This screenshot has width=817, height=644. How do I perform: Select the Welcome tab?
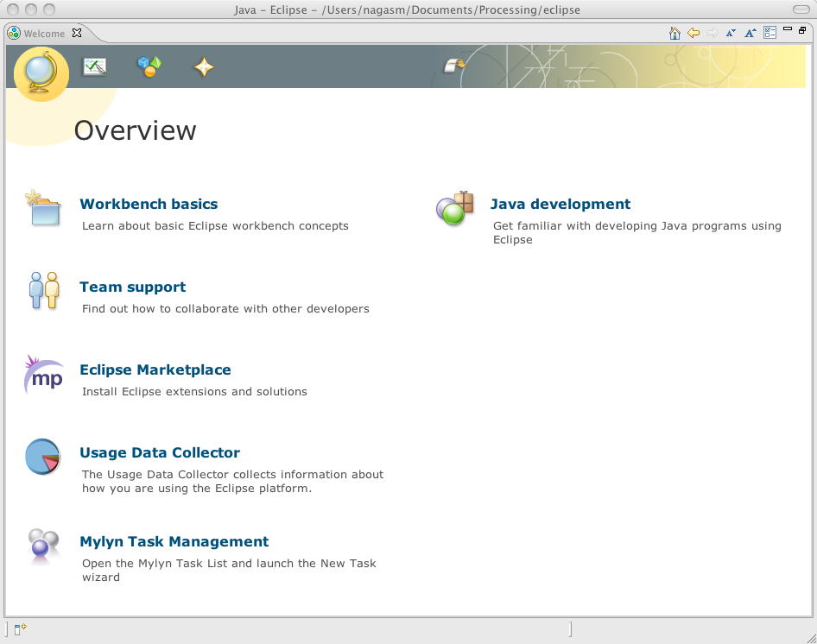point(44,34)
